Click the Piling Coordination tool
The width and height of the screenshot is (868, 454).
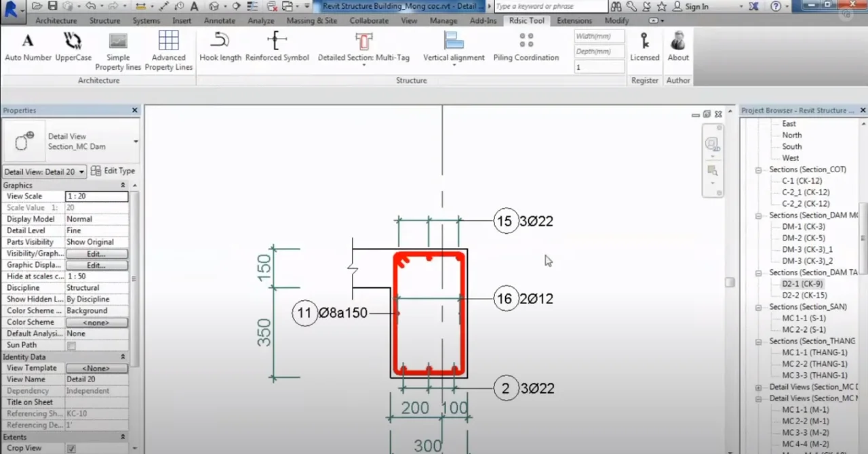[526, 47]
